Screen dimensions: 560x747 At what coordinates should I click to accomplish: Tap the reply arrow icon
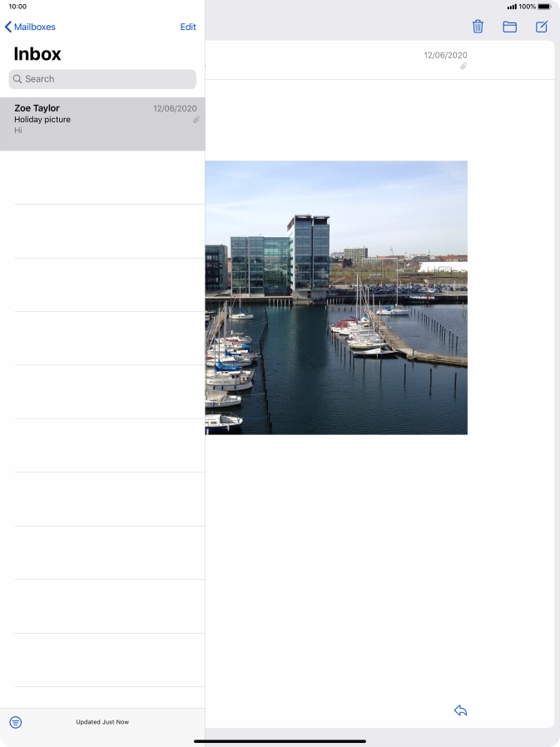(460, 710)
